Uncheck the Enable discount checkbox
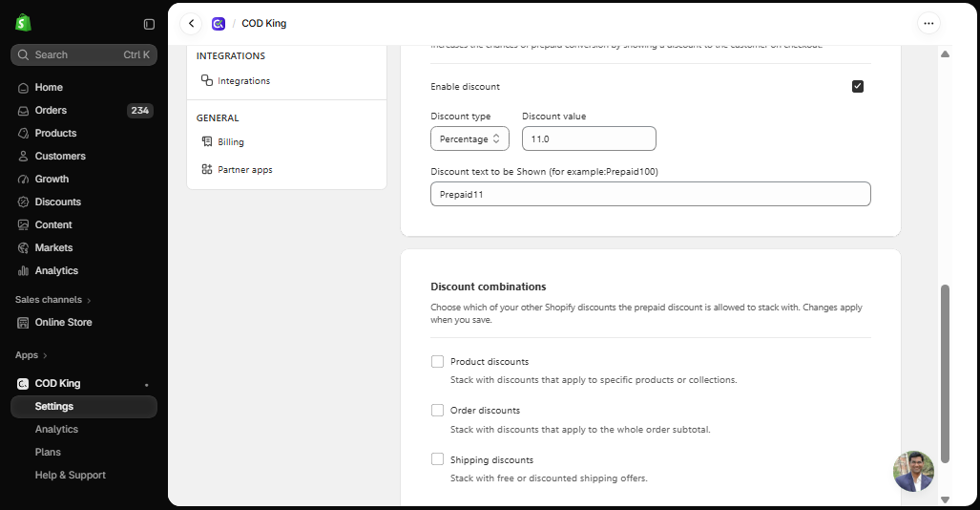This screenshot has height=510, width=980. coord(858,86)
